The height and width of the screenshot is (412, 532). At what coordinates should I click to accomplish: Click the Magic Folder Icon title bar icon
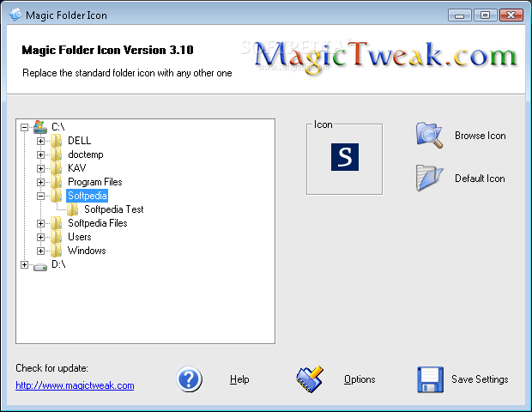[x=15, y=15]
